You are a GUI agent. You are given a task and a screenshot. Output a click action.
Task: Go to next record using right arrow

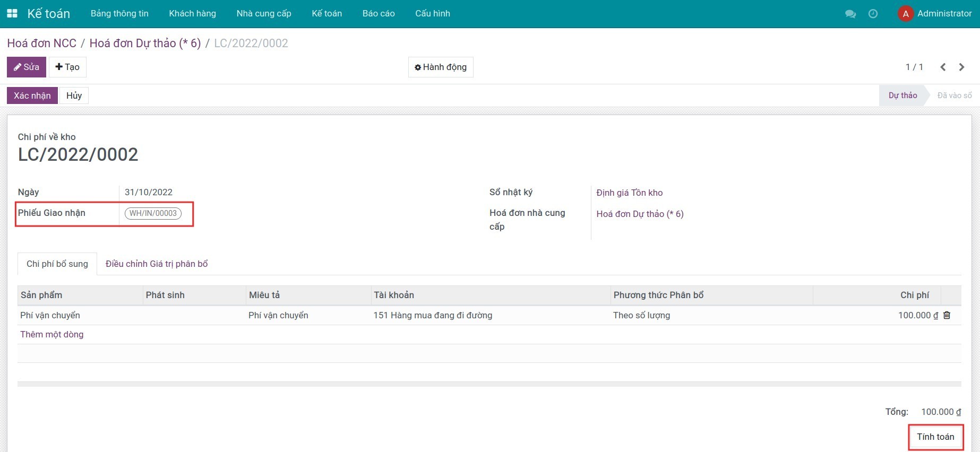point(961,67)
